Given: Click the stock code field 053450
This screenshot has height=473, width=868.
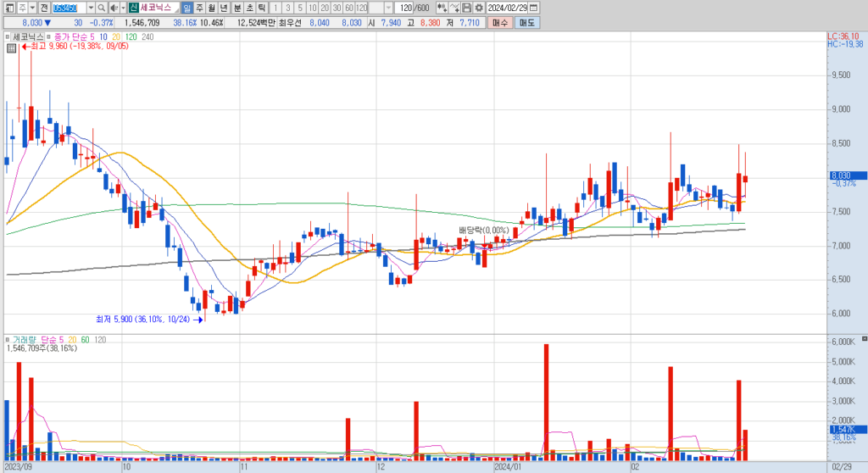Looking at the screenshot, I should click(69, 8).
